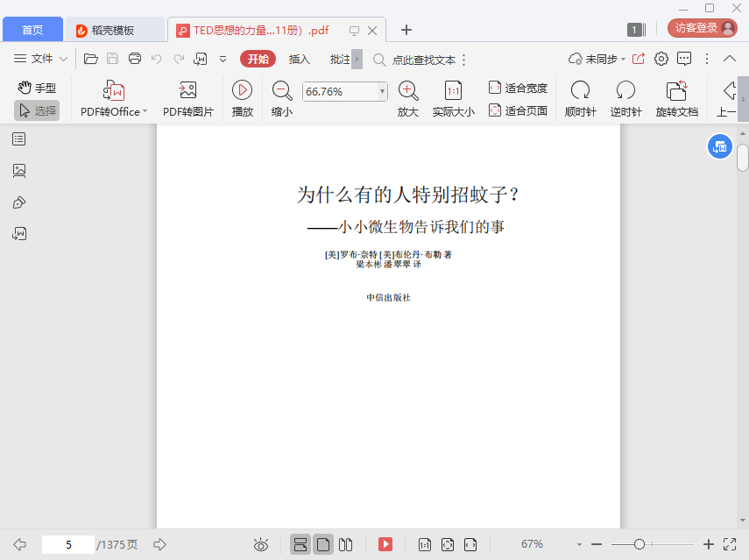The image size is (749, 560).
Task: Toggle eye-protection mode icon in status bar
Action: pyautogui.click(x=260, y=544)
